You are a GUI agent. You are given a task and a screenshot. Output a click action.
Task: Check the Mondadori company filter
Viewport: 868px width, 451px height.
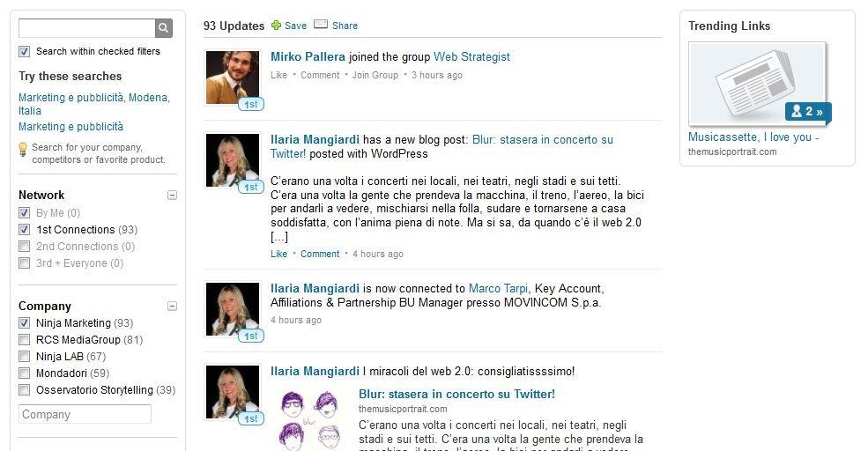[x=25, y=373]
